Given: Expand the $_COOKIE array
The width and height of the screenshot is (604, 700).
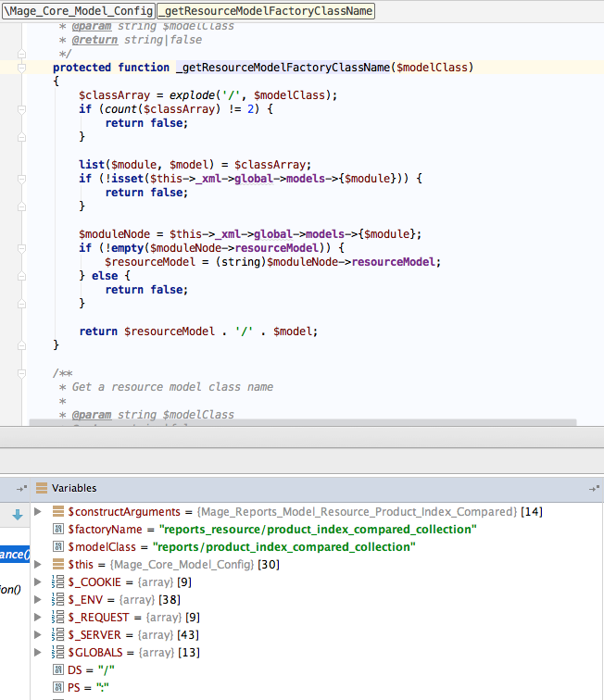Looking at the screenshot, I should pos(38,582).
